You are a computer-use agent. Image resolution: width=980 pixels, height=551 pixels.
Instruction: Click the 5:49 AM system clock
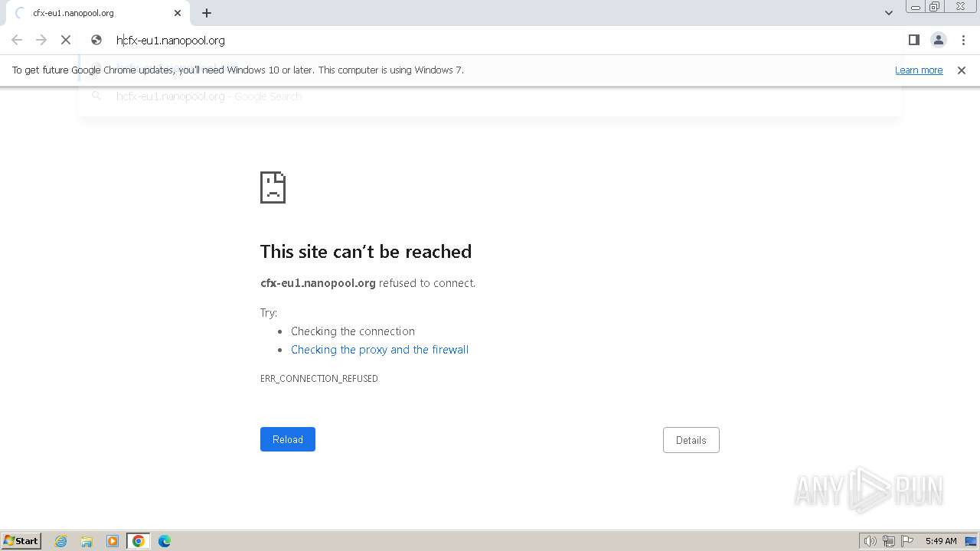941,541
